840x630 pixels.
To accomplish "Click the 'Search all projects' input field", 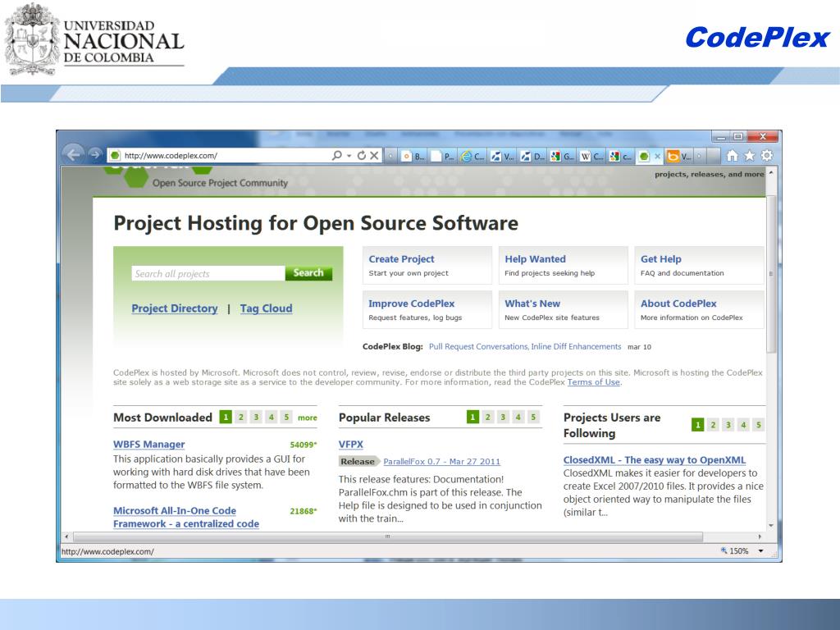I will 208,273.
